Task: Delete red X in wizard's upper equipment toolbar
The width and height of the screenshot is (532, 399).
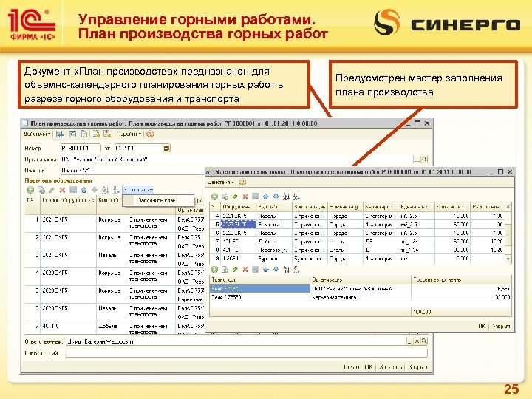Action: coord(245,197)
